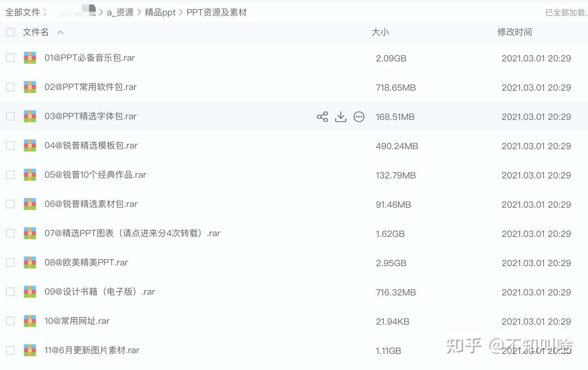The height and width of the screenshot is (370, 588).
Task: Share the 03@PPT精选字体包.rar file
Action: 322,117
